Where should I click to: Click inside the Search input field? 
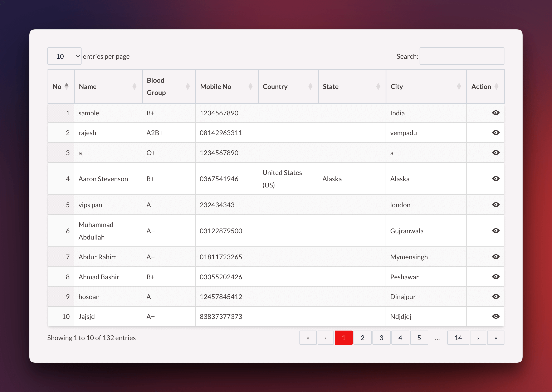pyautogui.click(x=462, y=56)
